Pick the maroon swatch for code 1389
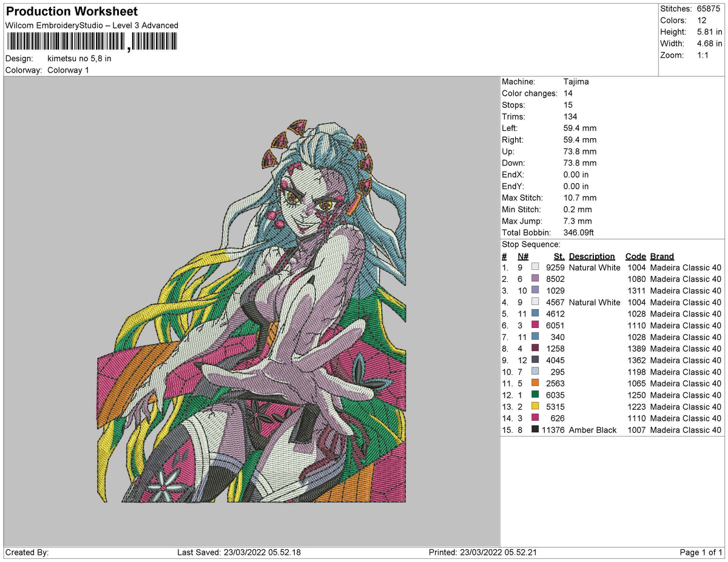 [535, 349]
